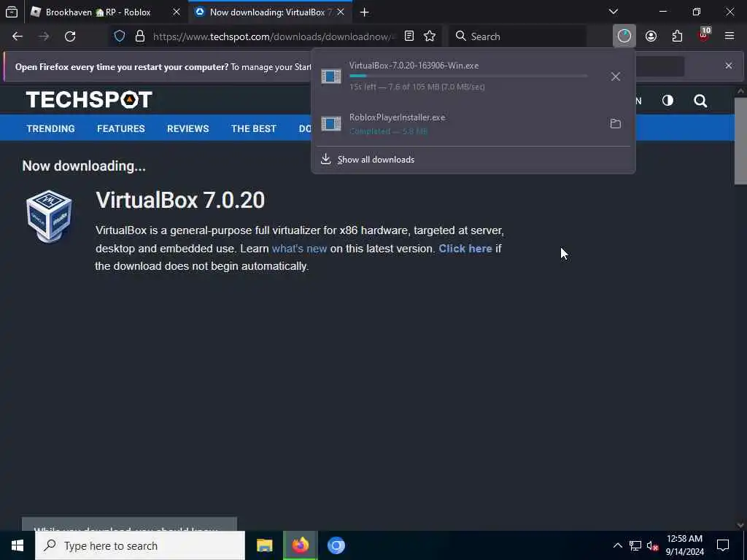Click the Firefox taskbar icon
This screenshot has height=560, width=747.
(300, 545)
